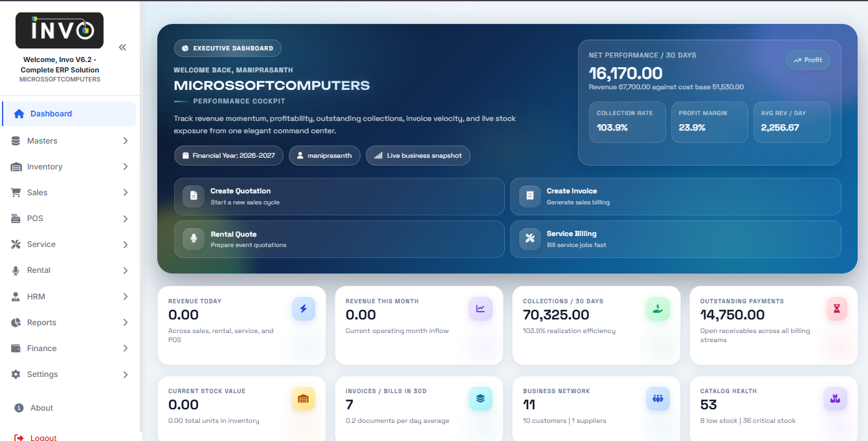Expand Rental submenu chevron

click(125, 270)
